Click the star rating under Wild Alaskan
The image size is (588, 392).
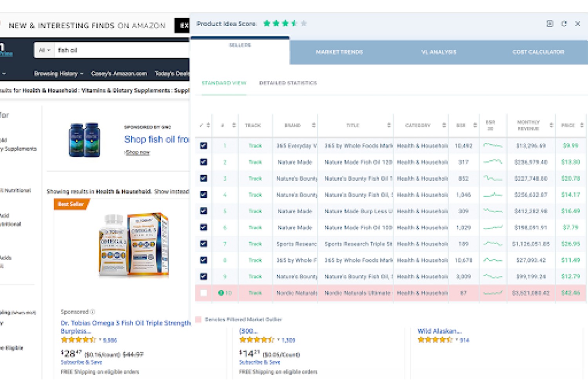435,340
